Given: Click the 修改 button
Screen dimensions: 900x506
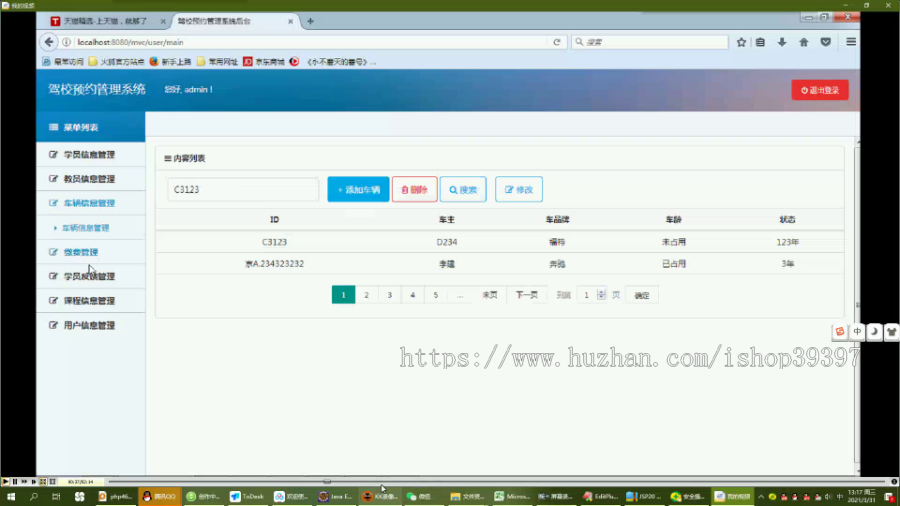Looking at the screenshot, I should 519,189.
